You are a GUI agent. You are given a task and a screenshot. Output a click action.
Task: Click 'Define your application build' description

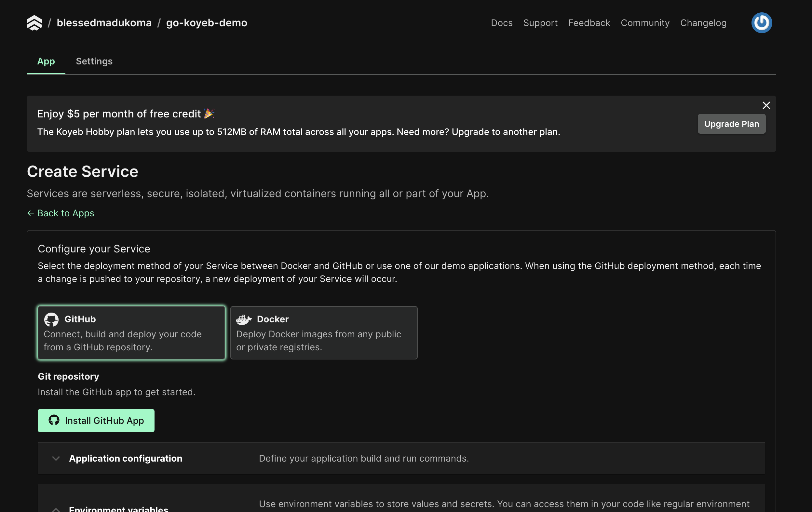pos(364,458)
